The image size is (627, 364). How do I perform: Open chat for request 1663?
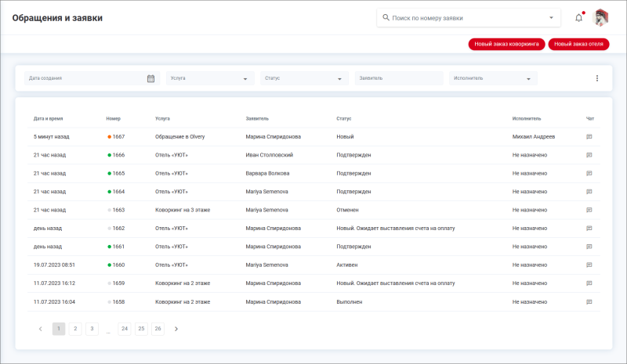[589, 210]
